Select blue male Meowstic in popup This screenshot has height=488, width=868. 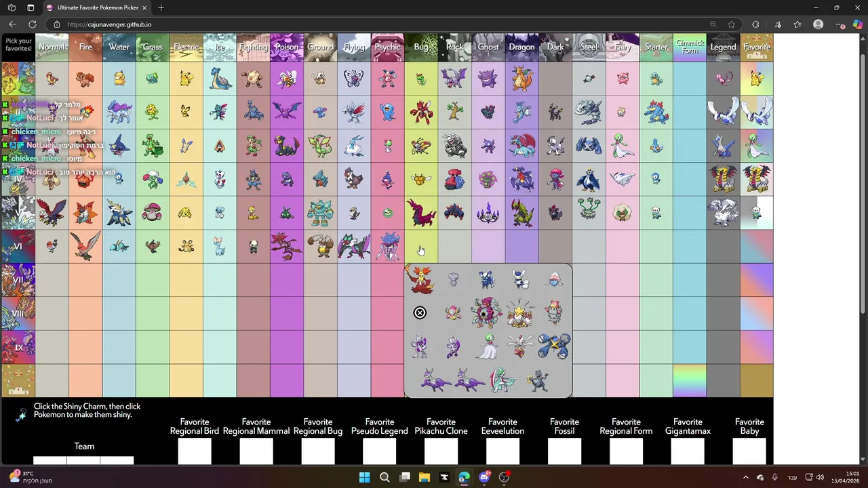point(487,279)
